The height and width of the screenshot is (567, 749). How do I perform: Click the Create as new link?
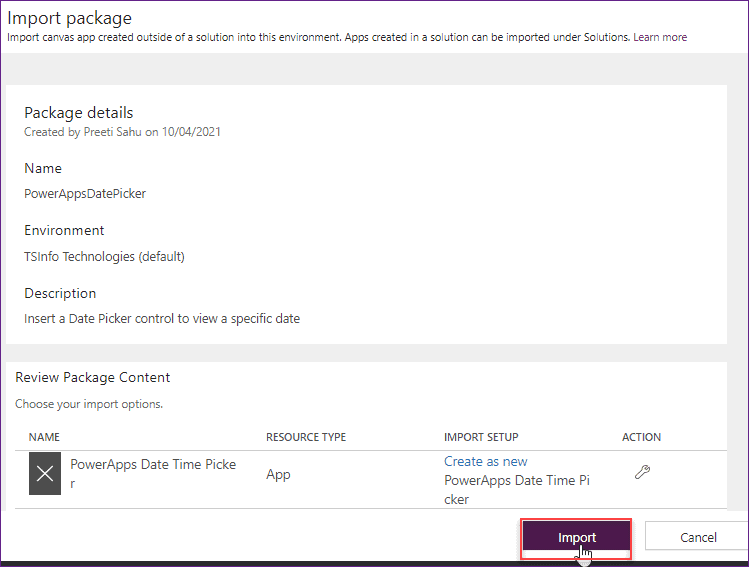tap(485, 461)
